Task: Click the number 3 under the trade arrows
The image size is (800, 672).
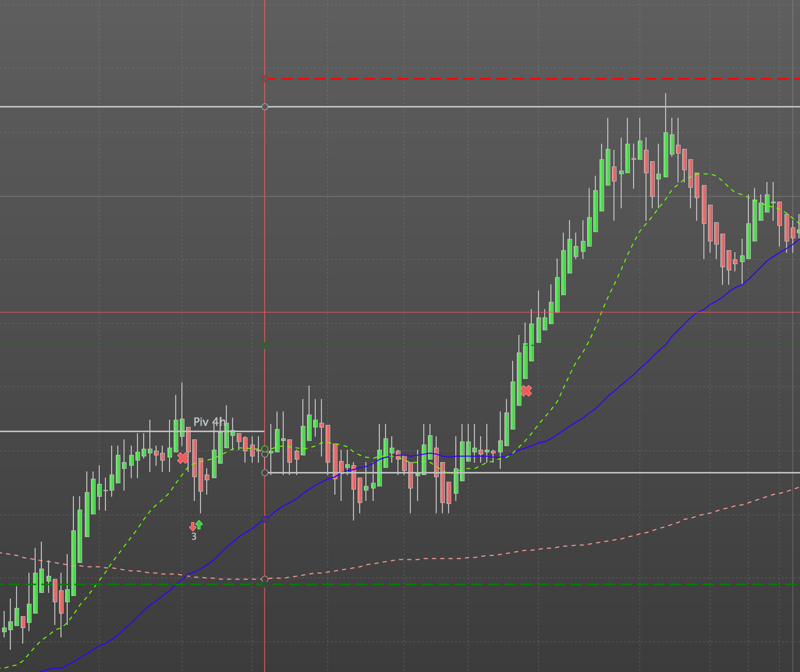Action: [x=194, y=537]
